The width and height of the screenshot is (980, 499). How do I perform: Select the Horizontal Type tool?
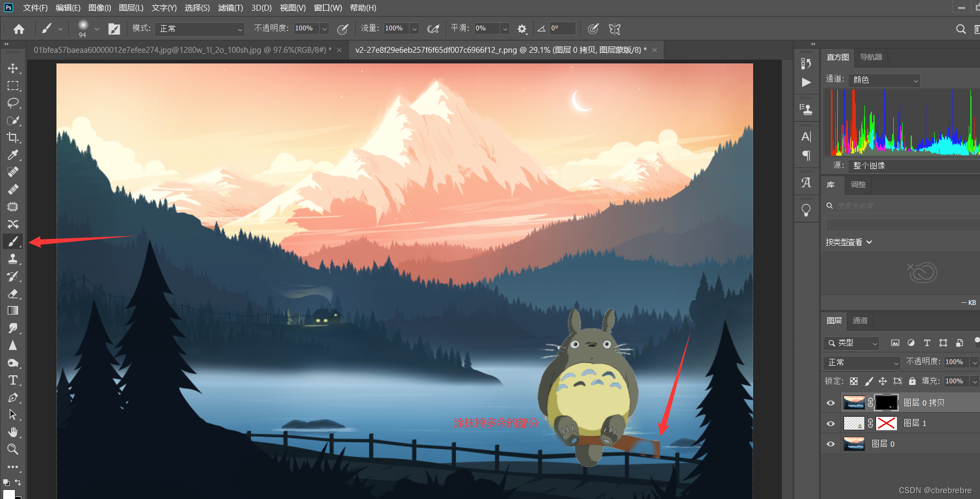pos(13,380)
